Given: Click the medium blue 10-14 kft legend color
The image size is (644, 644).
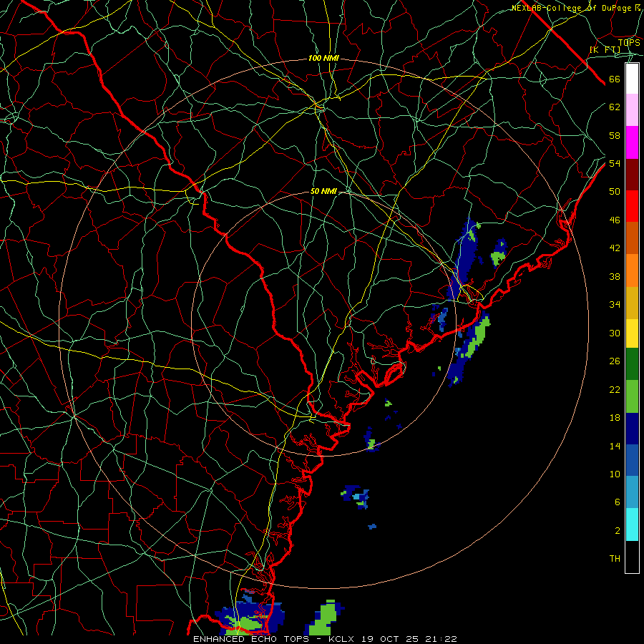Looking at the screenshot, I should point(632,460).
